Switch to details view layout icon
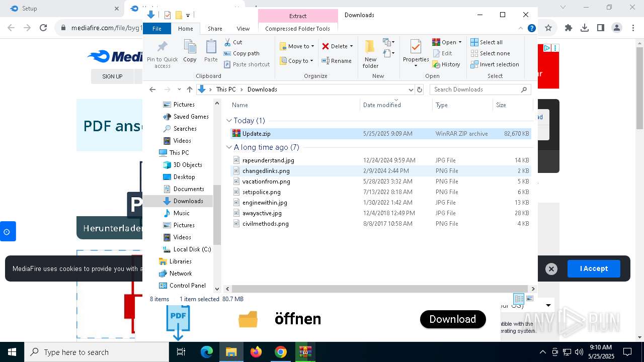Image resolution: width=644 pixels, height=362 pixels. pos(519,299)
